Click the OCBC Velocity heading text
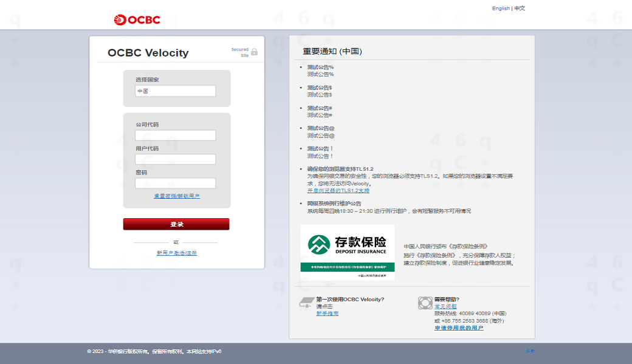This screenshot has height=364, width=632. (x=148, y=53)
